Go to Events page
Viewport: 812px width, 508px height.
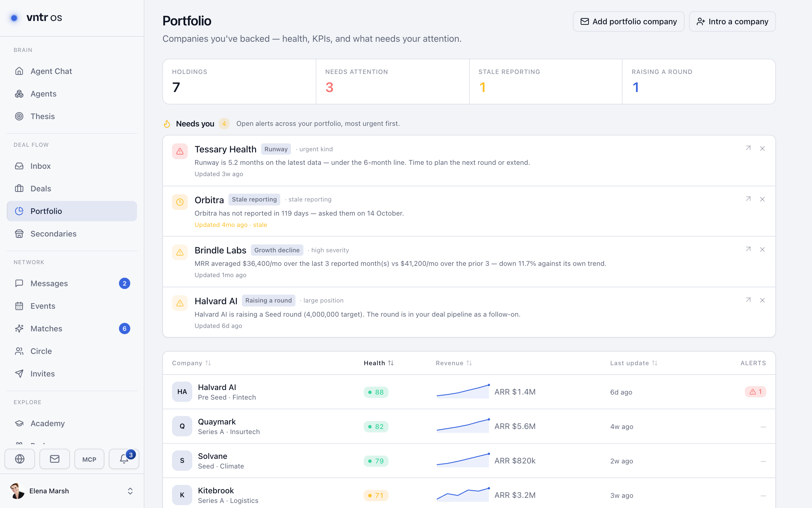(72, 306)
